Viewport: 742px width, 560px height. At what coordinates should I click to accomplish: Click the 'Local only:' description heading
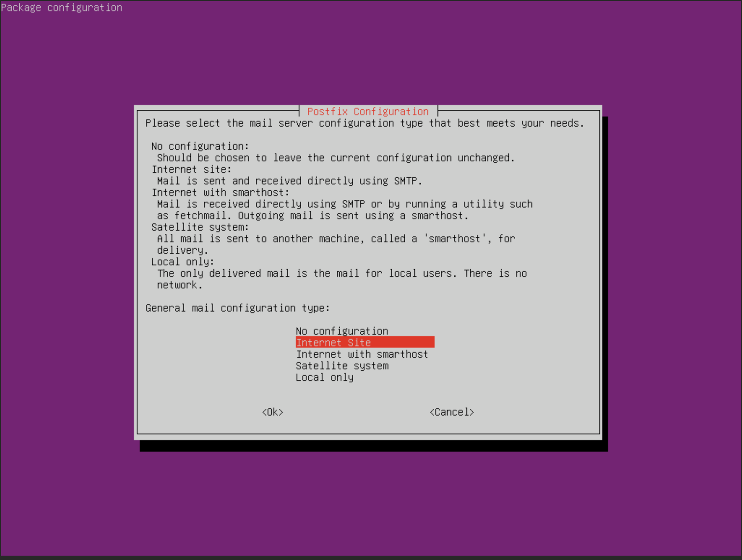pyautogui.click(x=183, y=261)
